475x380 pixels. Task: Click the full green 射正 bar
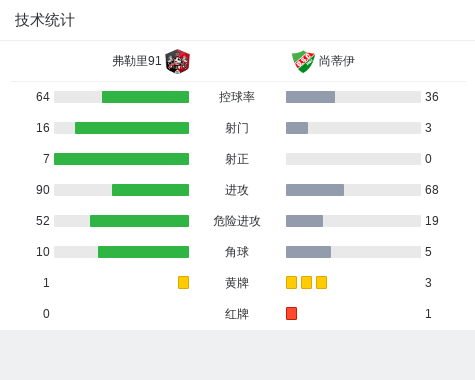(x=121, y=159)
